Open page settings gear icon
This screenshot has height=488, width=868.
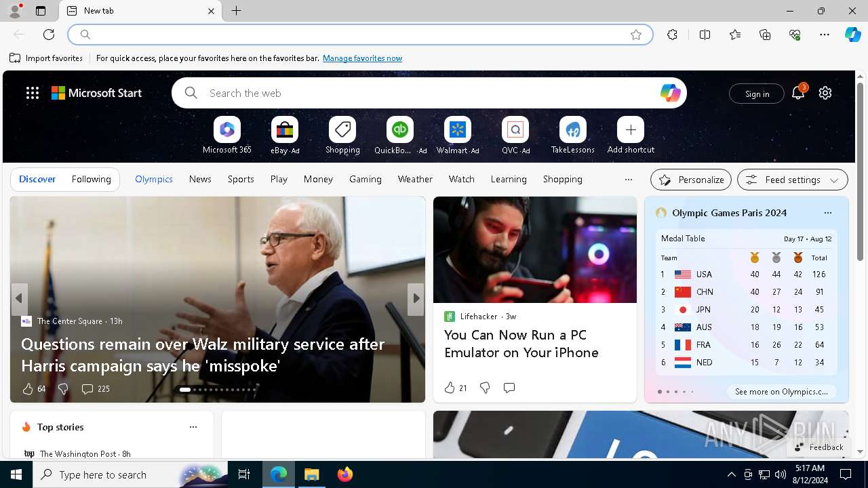tap(825, 93)
